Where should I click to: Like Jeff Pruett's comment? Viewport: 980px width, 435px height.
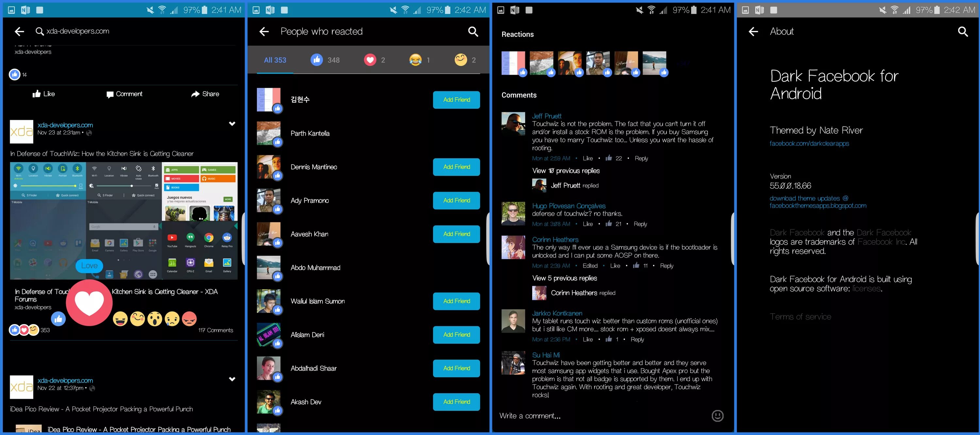tap(587, 158)
